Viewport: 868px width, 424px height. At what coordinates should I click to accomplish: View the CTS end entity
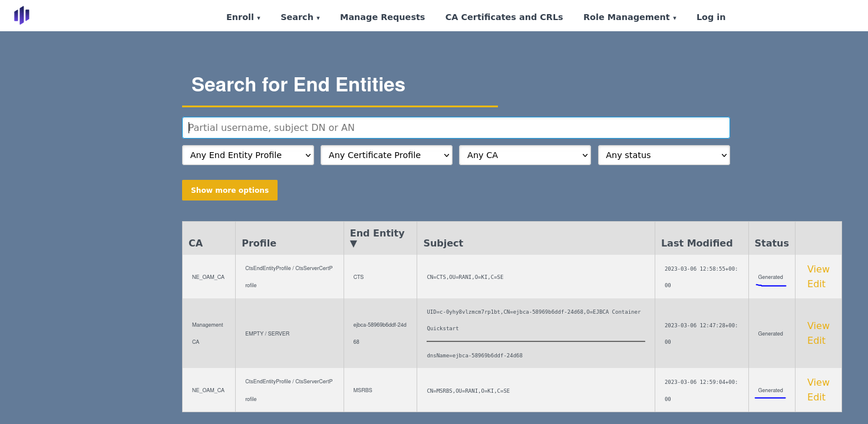coord(818,269)
